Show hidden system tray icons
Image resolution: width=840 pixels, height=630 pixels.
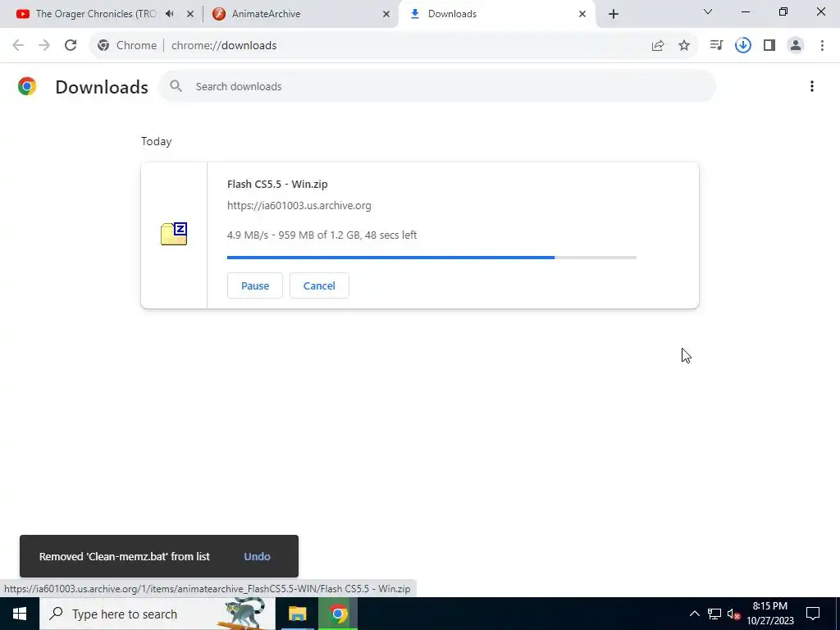point(694,614)
